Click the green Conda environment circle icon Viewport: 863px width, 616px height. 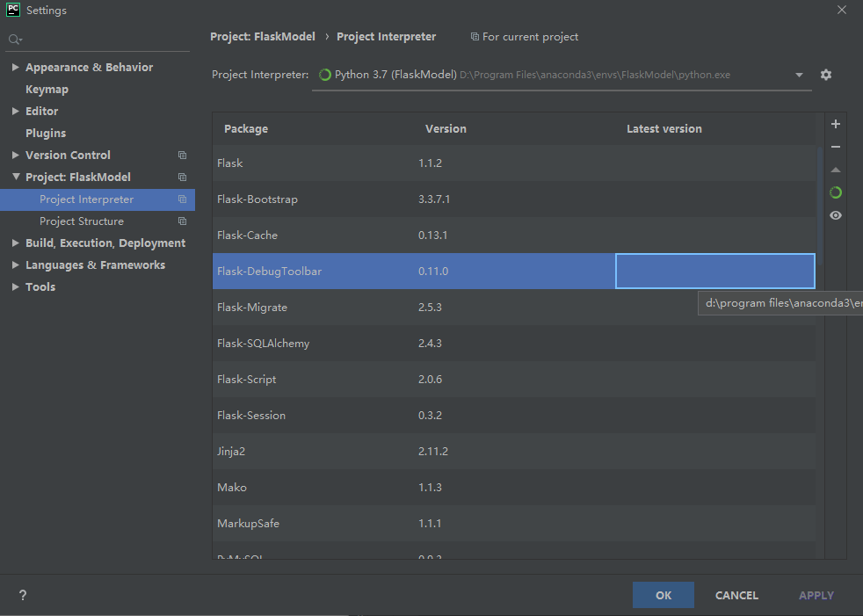(836, 192)
